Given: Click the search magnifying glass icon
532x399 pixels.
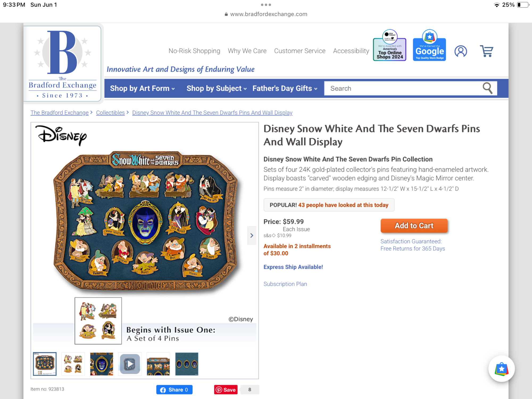Looking at the screenshot, I should [x=488, y=88].
